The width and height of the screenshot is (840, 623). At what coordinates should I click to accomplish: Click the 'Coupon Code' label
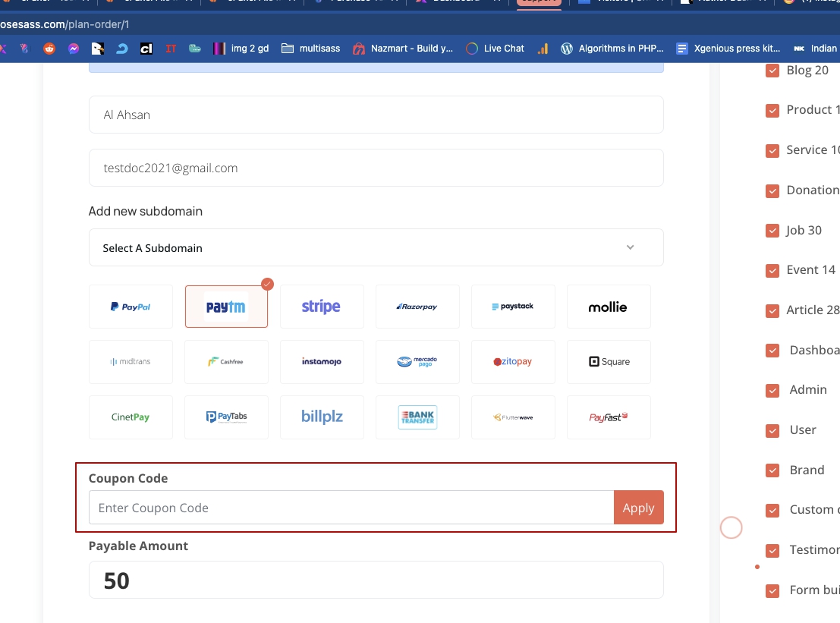pos(128,478)
